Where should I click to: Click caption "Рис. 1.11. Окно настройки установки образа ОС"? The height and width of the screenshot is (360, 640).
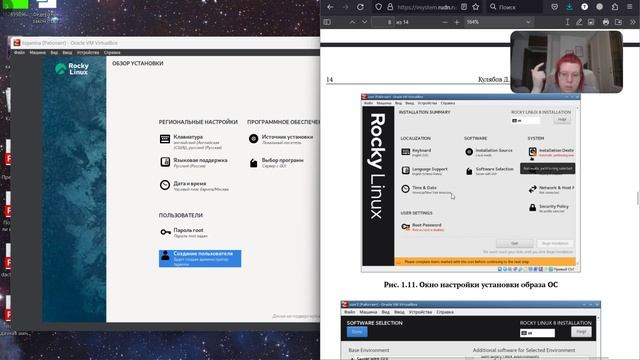[471, 284]
